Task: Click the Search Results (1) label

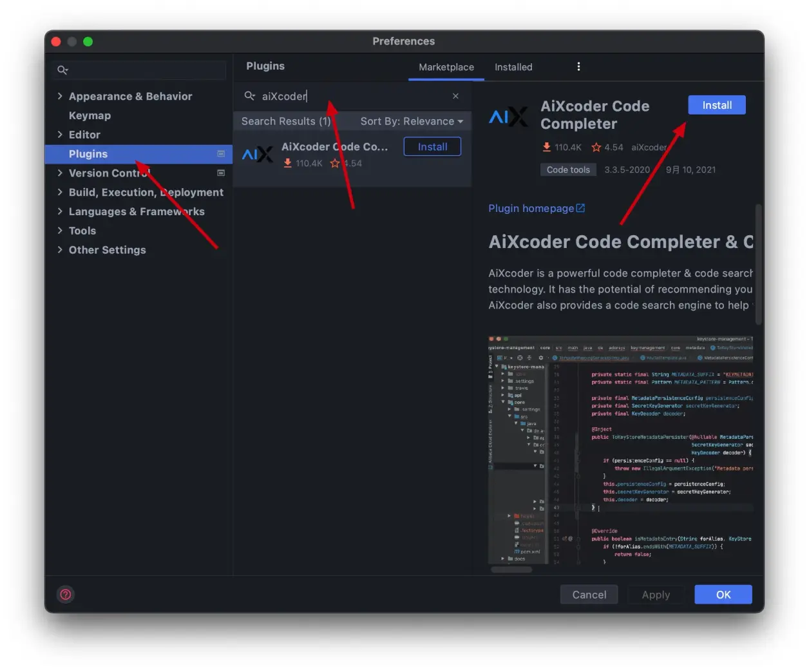Action: (286, 121)
